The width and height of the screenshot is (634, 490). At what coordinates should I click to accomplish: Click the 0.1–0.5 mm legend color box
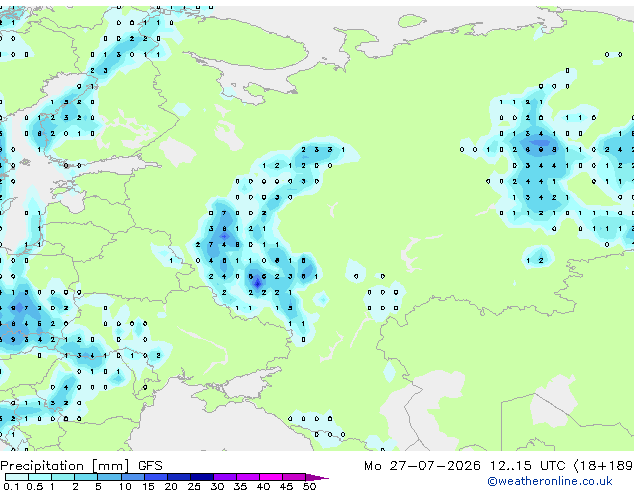click(17, 477)
